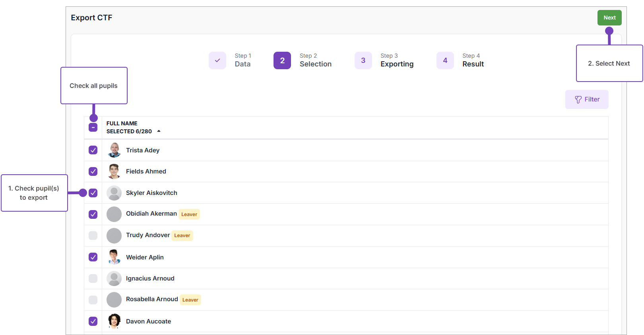Check the Rosabella Arnoud checkbox
644x335 pixels.
tap(93, 300)
